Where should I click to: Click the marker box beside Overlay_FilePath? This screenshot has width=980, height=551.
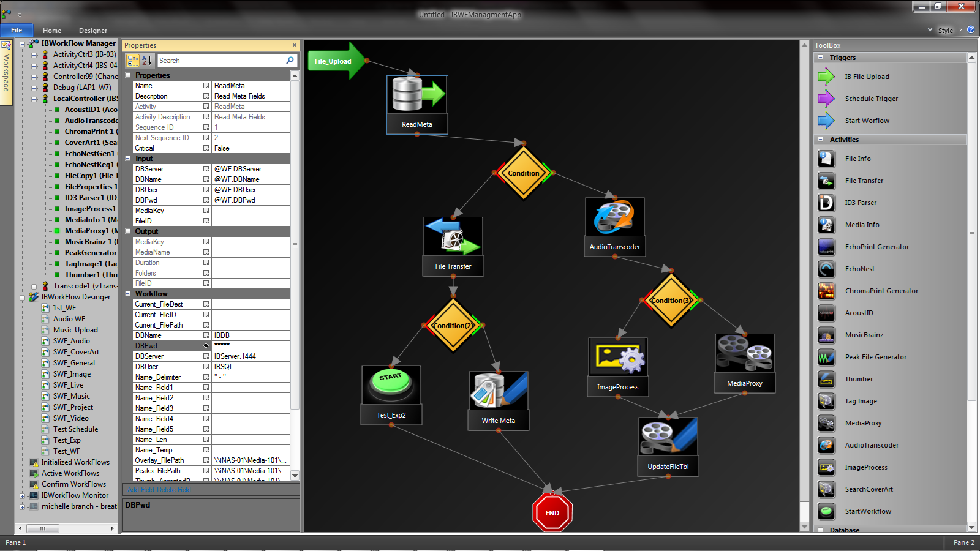pyautogui.click(x=206, y=460)
